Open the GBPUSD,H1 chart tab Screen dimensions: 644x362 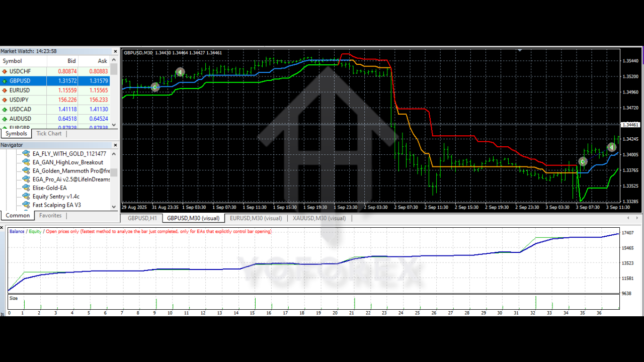(x=142, y=218)
